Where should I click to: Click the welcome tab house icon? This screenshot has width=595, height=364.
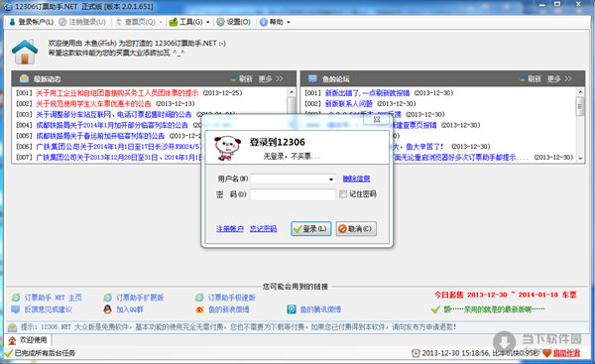12,340
